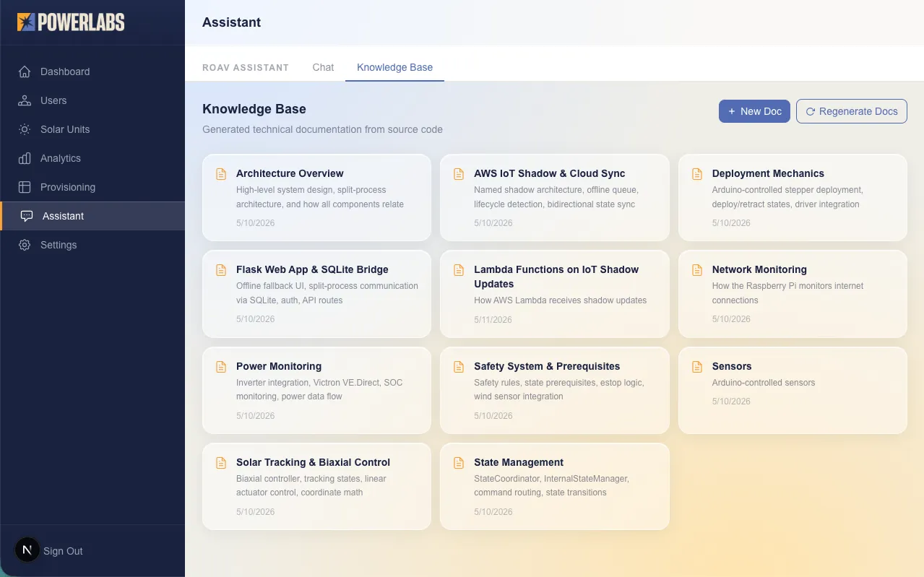The width and height of the screenshot is (924, 577).
Task: Open the State Management doc title
Action: [x=519, y=462]
